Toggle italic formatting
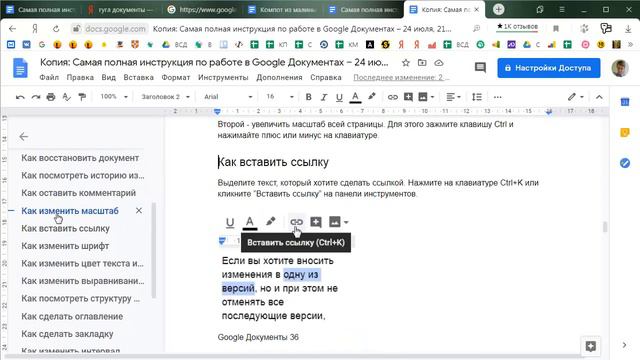This screenshot has width=640, height=360. (324, 97)
